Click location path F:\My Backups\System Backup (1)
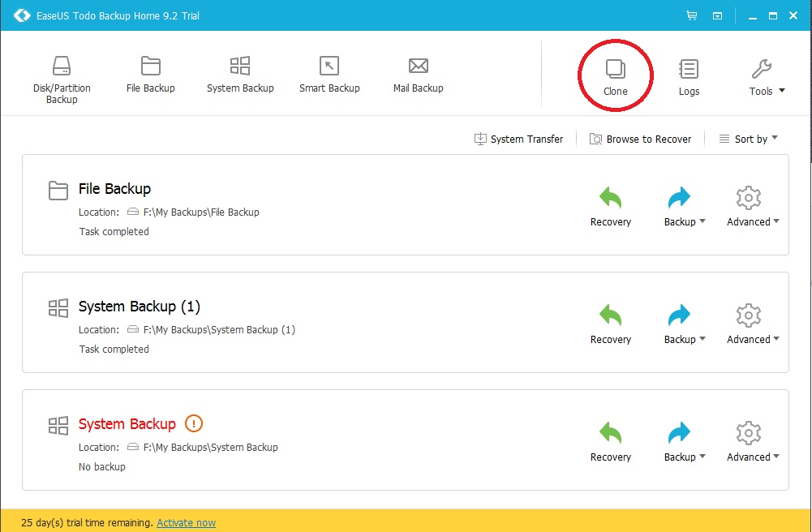This screenshot has width=812, height=532. pyautogui.click(x=219, y=329)
